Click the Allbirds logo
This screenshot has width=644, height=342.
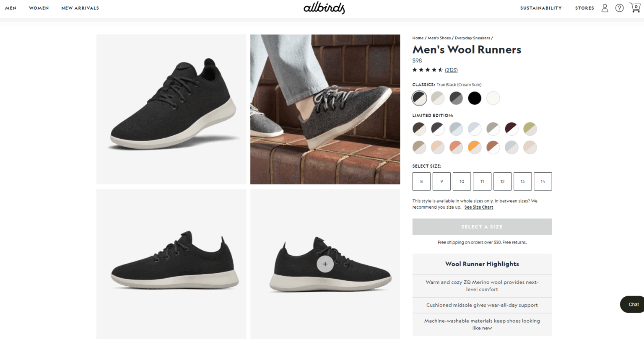(x=324, y=8)
